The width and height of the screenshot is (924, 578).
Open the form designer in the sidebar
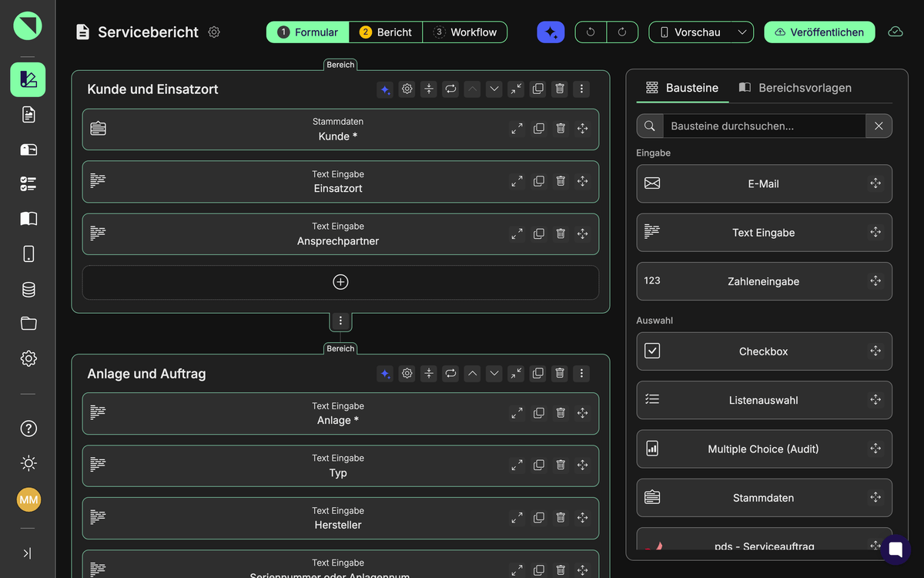coord(28,79)
